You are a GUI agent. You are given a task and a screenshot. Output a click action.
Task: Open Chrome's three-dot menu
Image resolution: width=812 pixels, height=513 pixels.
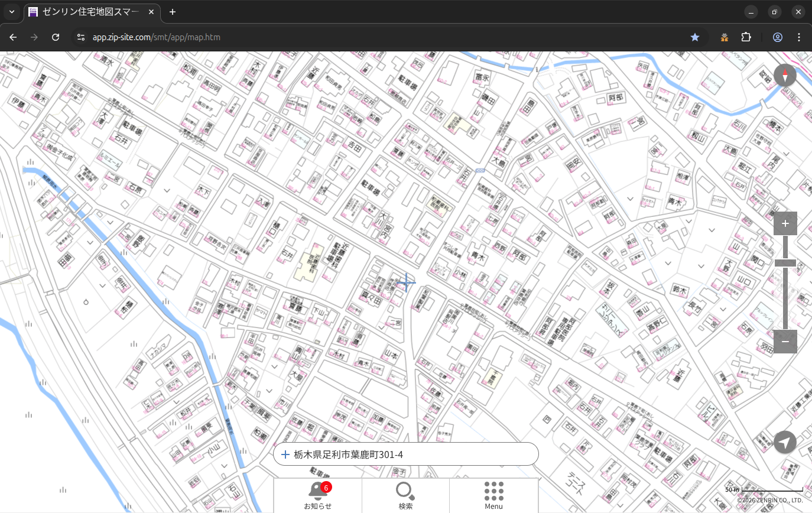tap(799, 37)
